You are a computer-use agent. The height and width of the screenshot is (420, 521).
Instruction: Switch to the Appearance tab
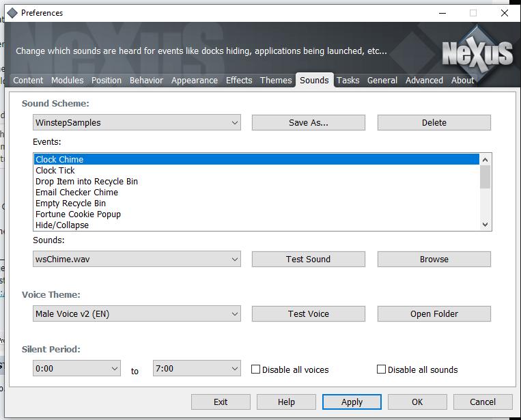pyautogui.click(x=195, y=81)
